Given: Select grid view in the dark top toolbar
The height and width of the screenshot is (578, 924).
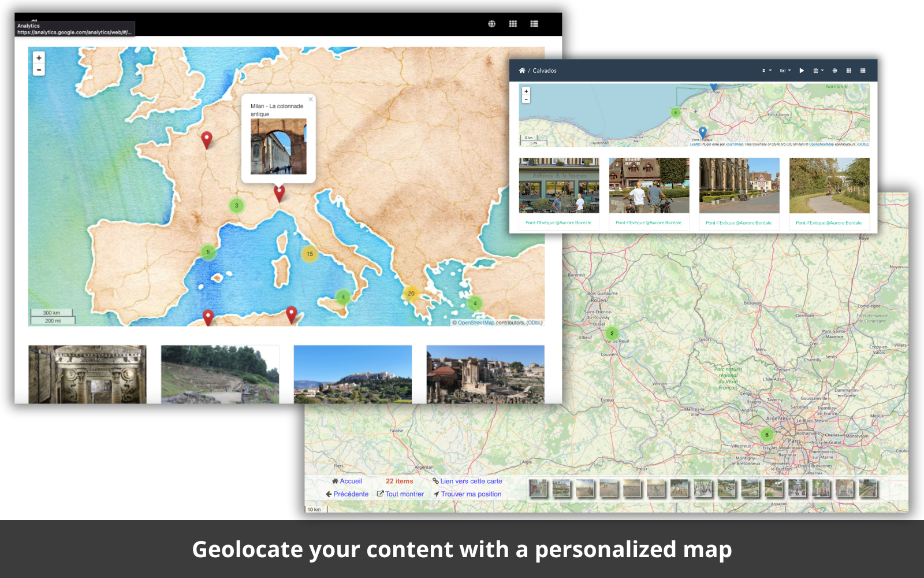Looking at the screenshot, I should [513, 24].
